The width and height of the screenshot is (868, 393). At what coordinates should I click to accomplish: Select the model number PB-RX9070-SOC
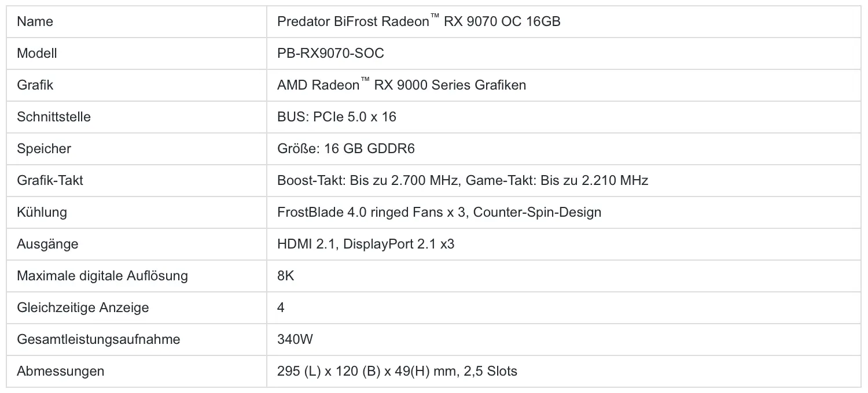[x=330, y=54]
